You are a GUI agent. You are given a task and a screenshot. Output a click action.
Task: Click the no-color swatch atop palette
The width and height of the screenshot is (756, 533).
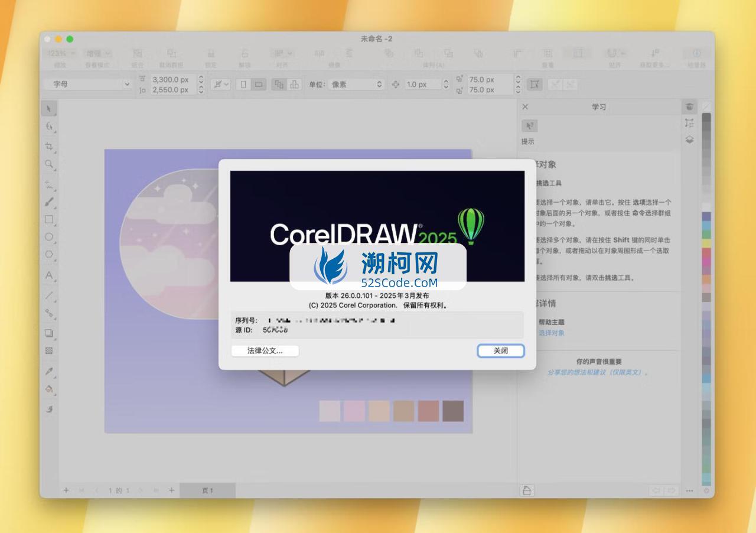(x=706, y=106)
